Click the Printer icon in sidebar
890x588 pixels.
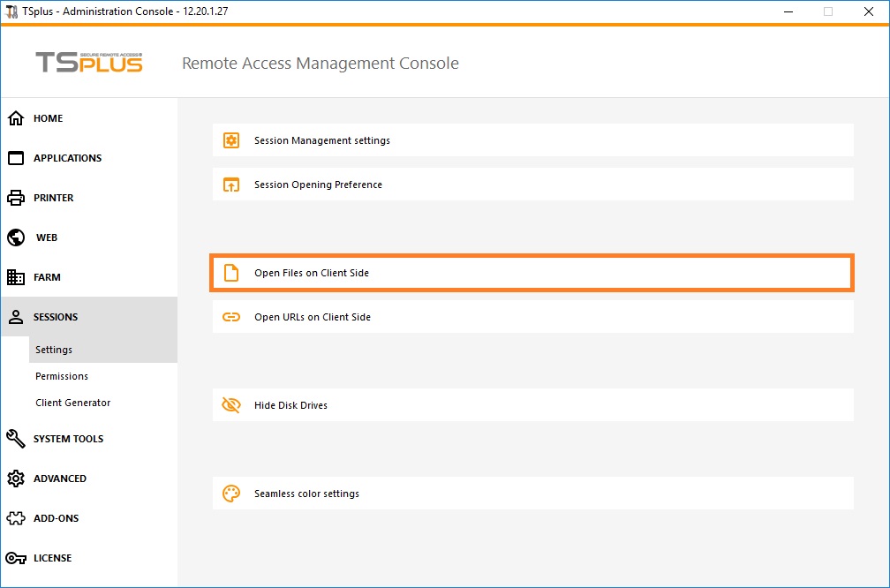pyautogui.click(x=16, y=198)
